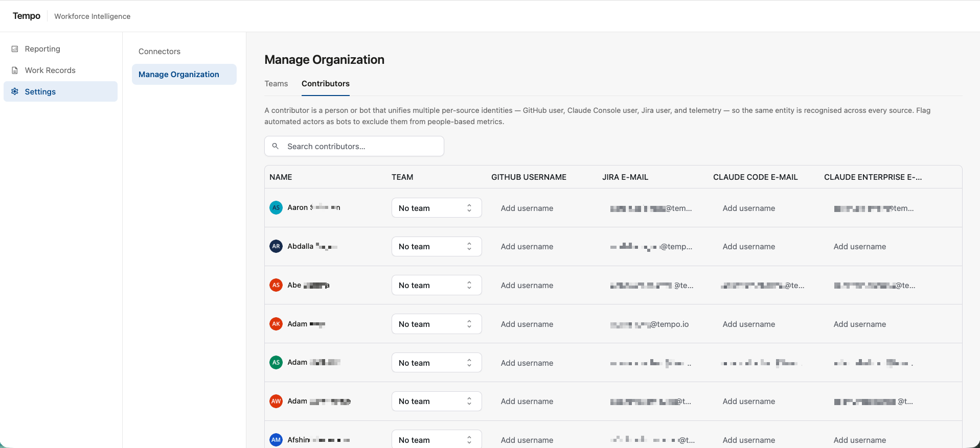
Task: Add GitHub username in AK avatar row
Action: tap(527, 324)
